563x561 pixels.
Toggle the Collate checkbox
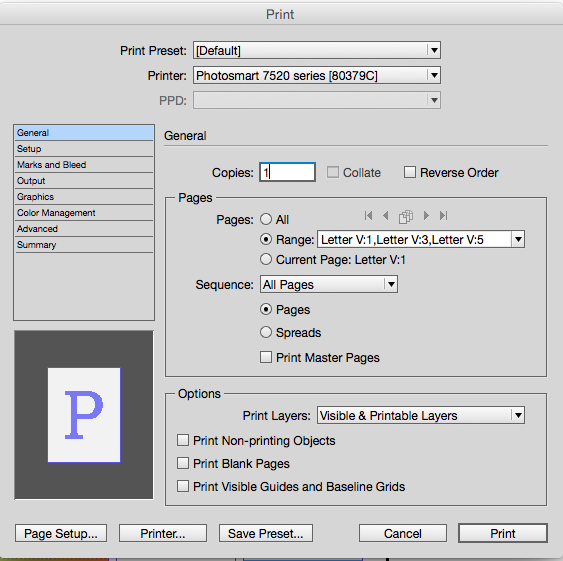tap(332, 172)
